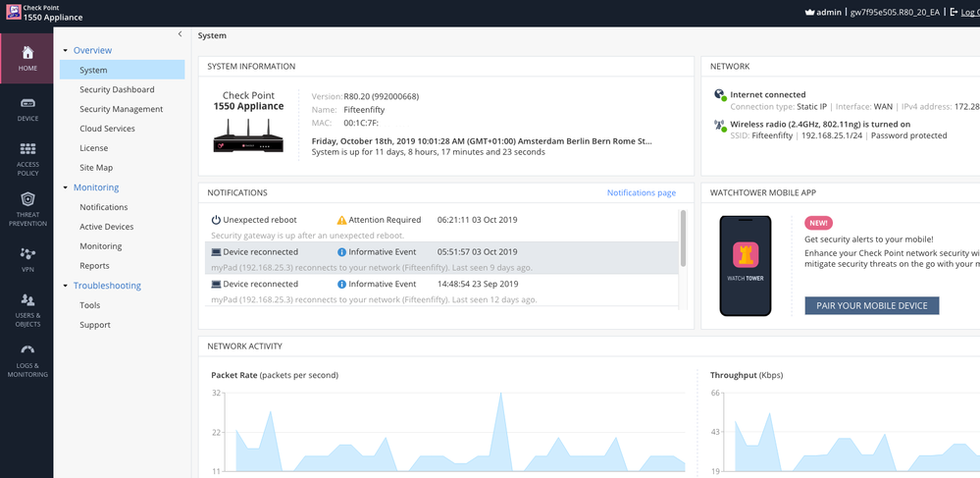Collapse the navigation sidebar chevron
Screen dimensions: 980x478
coord(180,33)
